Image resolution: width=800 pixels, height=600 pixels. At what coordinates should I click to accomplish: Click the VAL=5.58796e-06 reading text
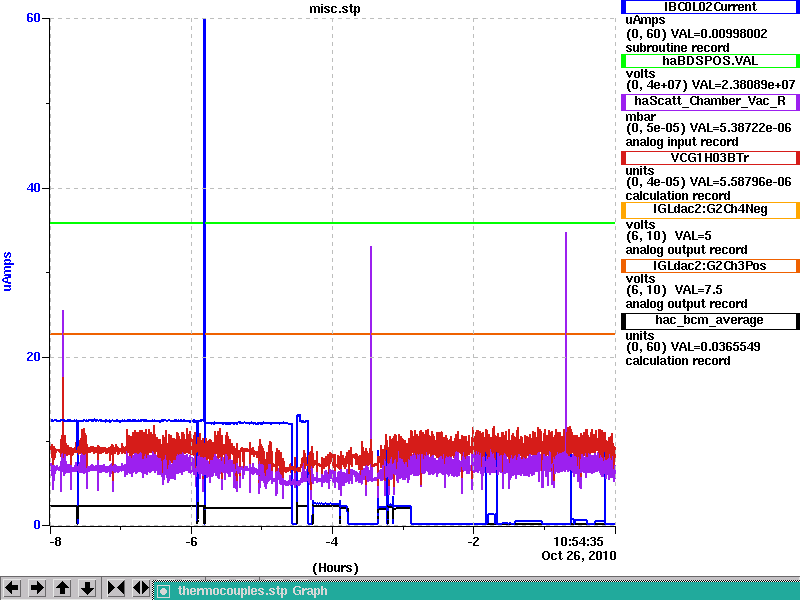tap(740, 182)
